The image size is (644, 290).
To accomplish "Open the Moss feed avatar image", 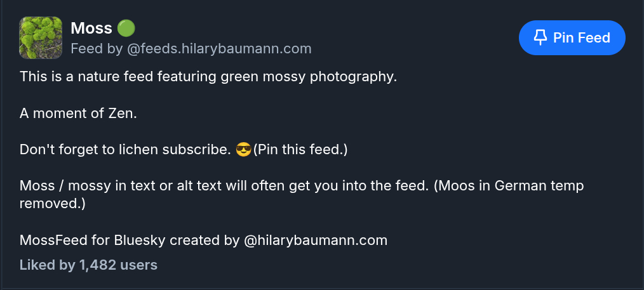I will click(41, 37).
